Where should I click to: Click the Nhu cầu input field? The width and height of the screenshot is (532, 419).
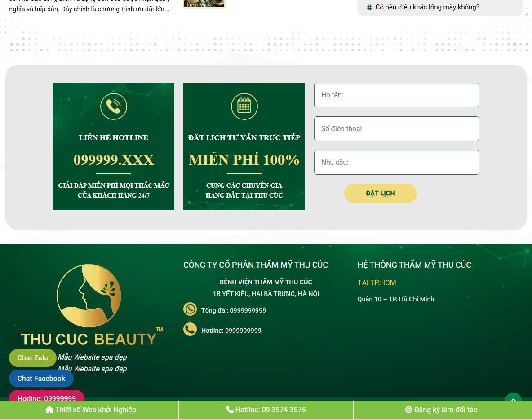coord(396,162)
